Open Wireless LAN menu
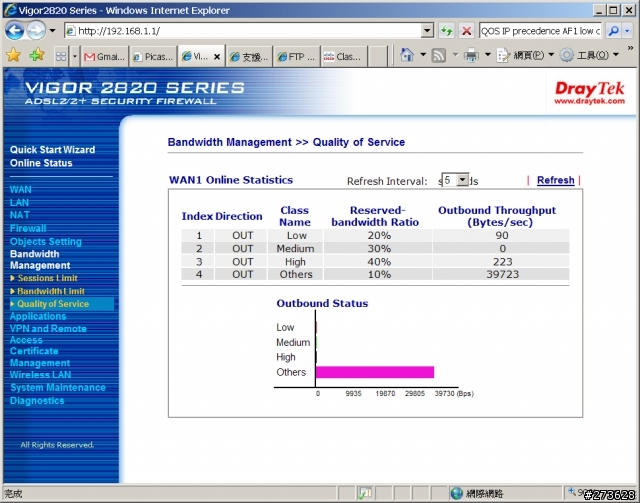 (x=40, y=375)
